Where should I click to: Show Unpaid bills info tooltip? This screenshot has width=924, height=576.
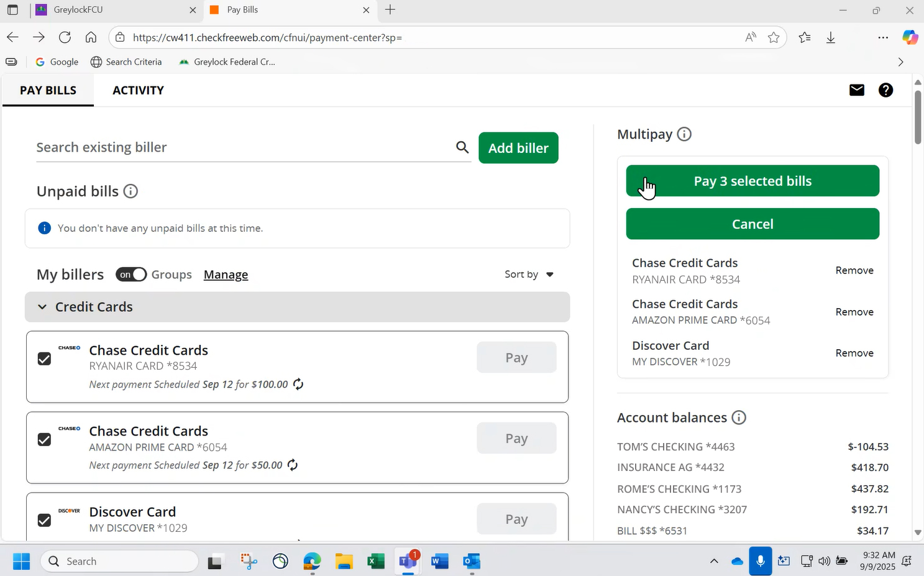130,191
